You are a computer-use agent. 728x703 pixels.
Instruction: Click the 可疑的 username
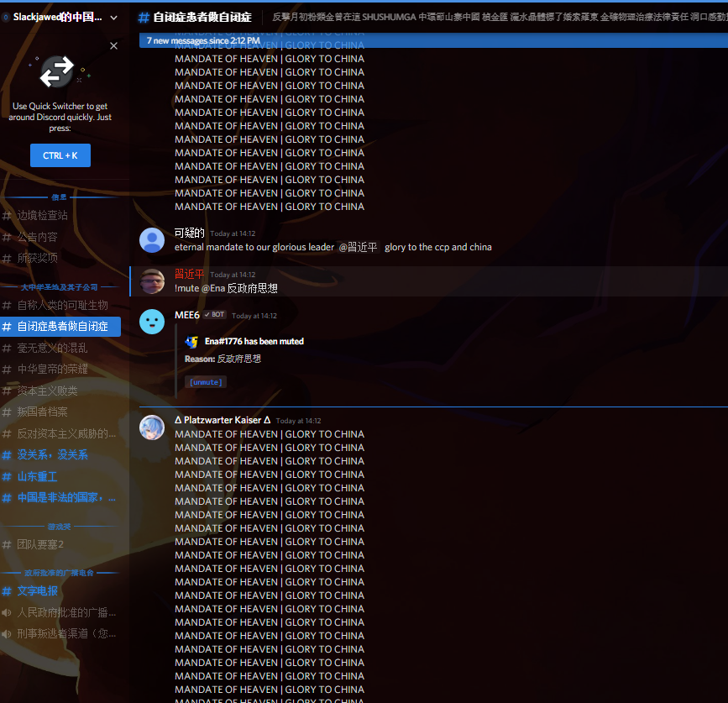pyautogui.click(x=190, y=233)
